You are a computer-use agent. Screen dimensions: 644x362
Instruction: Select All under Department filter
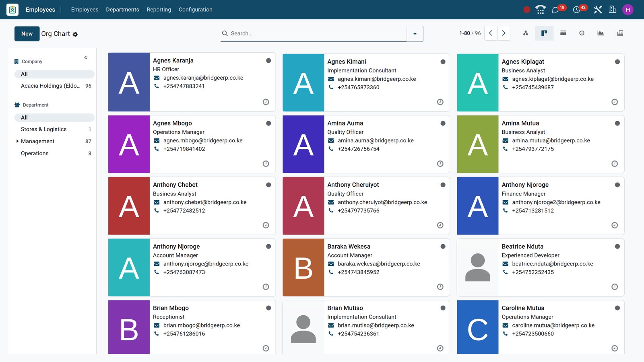tap(54, 117)
